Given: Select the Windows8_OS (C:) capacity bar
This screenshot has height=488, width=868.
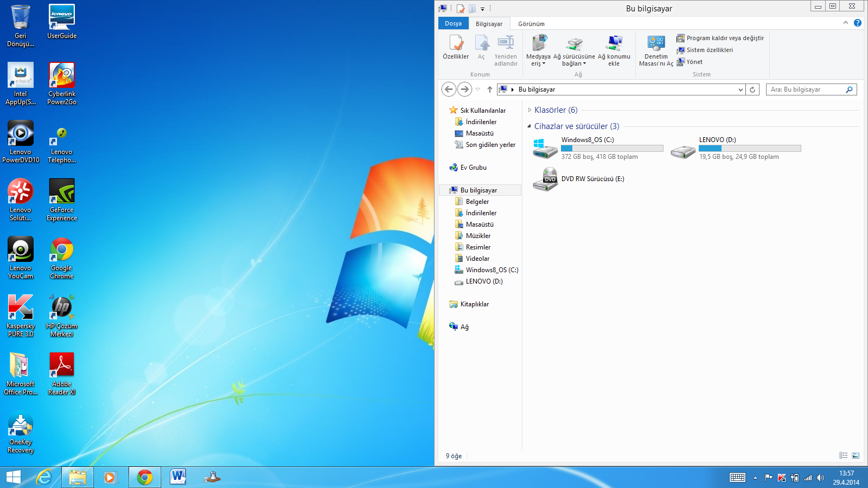Looking at the screenshot, I should [x=612, y=148].
